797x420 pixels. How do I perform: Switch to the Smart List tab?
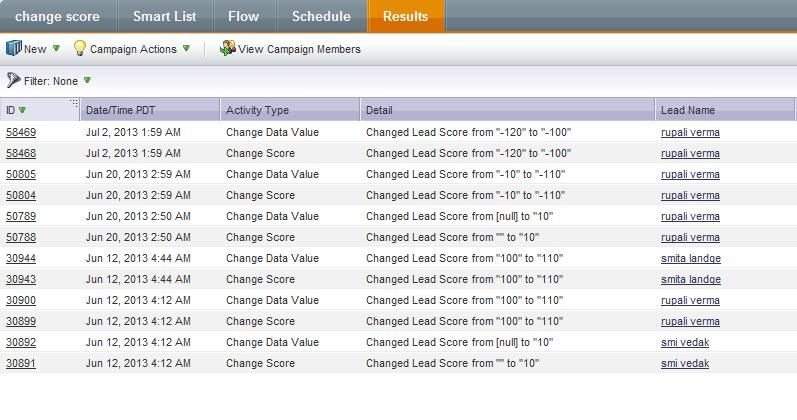click(x=165, y=16)
